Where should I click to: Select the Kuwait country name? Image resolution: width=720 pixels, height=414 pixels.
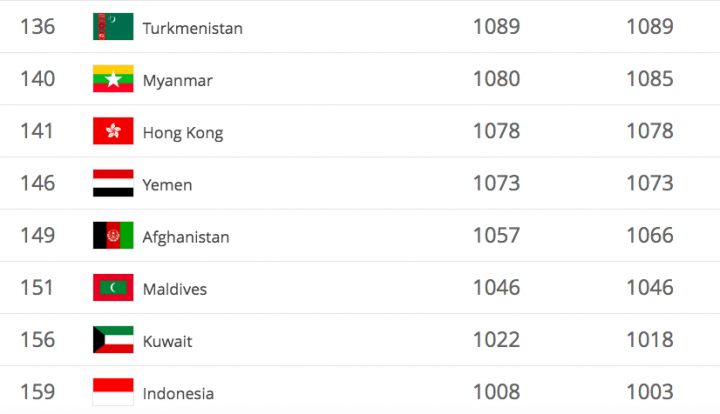[168, 341]
